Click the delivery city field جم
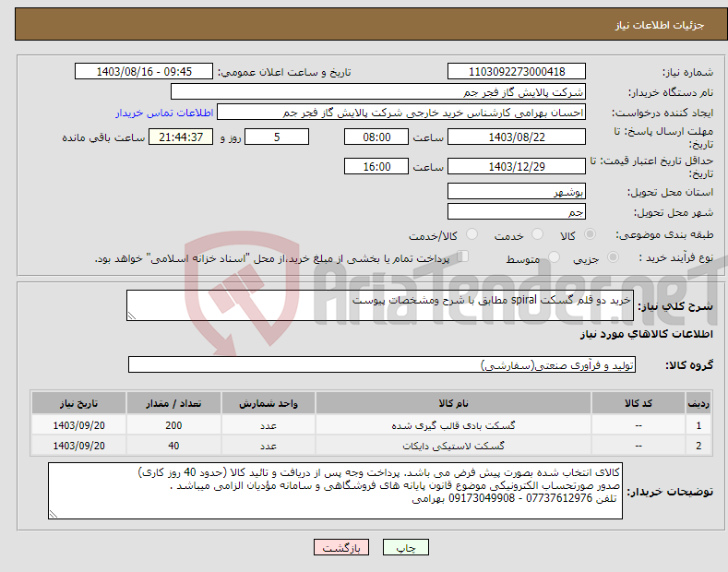This screenshot has height=572, width=728. pyautogui.click(x=517, y=211)
